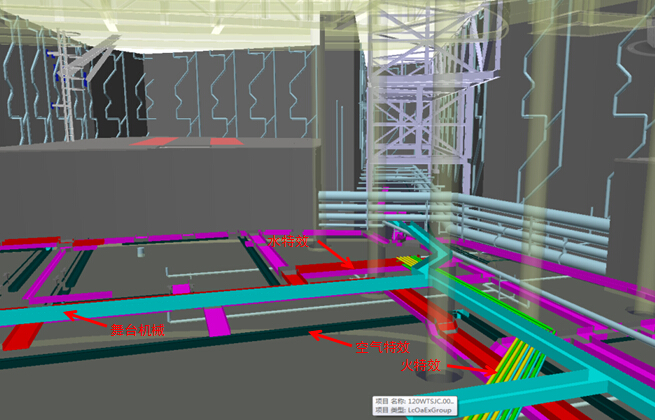Click the ceiling light fixture at top left
The height and width of the screenshot is (420, 655).
click(x=110, y=26)
